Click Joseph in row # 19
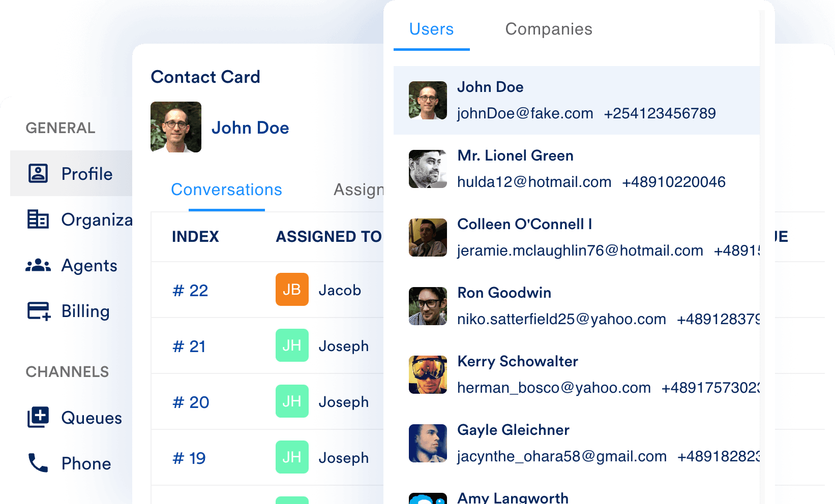Screen dimensions: 835x504 343,458
